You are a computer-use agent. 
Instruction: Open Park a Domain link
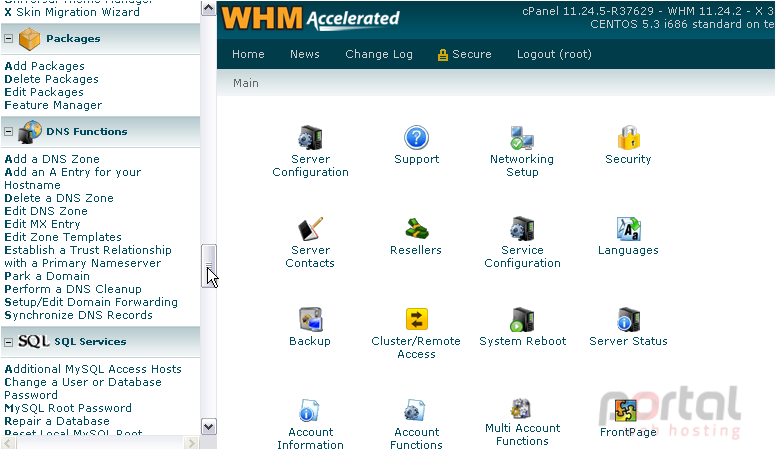coord(47,276)
